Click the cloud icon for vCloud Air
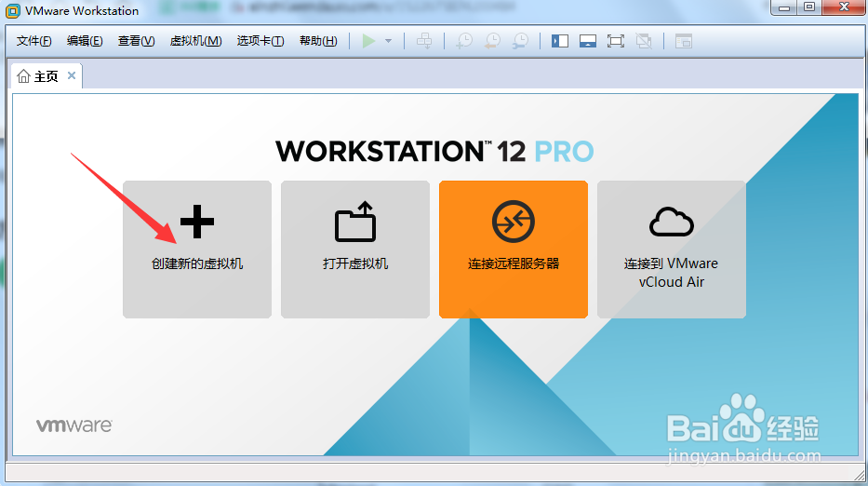The height and width of the screenshot is (486, 868). 672,223
